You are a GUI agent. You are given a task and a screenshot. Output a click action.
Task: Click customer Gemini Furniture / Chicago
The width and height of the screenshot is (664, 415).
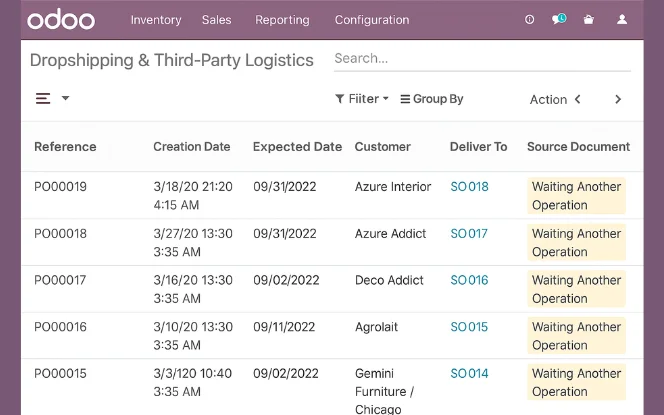point(384,391)
